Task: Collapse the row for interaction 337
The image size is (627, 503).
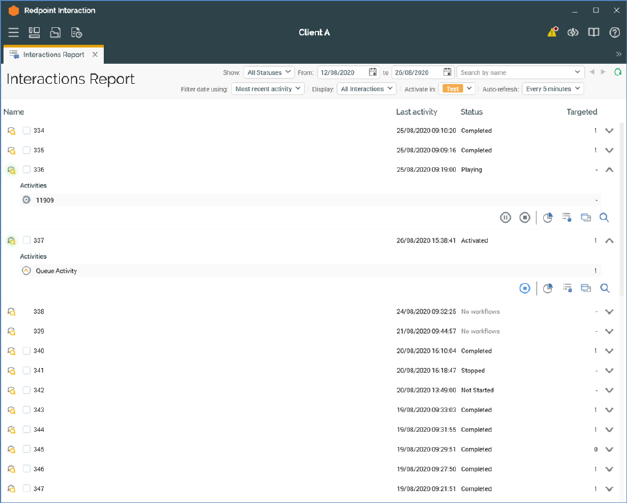Action: click(x=609, y=241)
